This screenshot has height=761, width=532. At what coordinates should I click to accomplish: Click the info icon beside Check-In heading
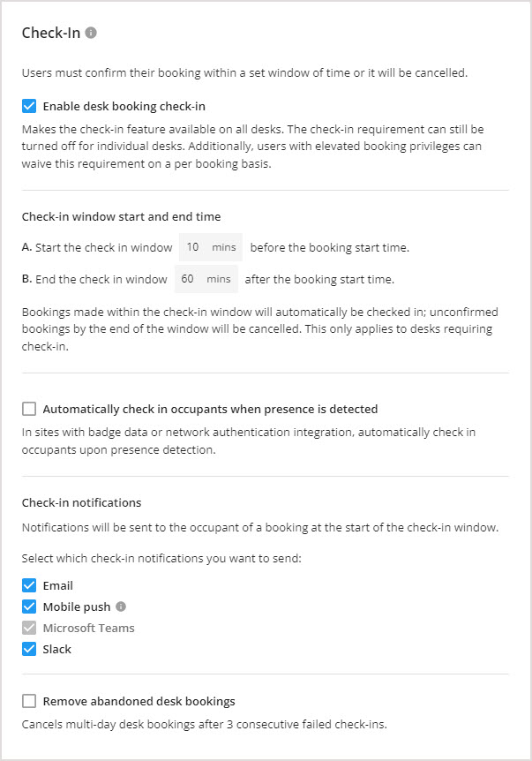click(x=92, y=32)
